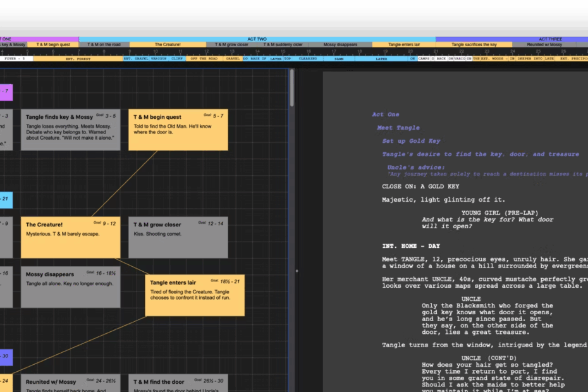Viewport: 588px width, 392px height.
Task: Click the yellow 'The Creature!' beat card
Action: tap(70, 237)
